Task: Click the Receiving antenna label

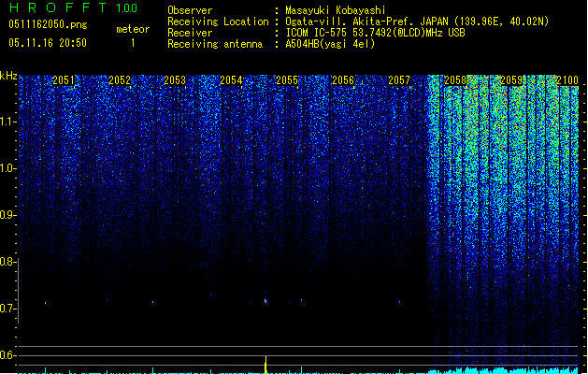Action: coord(215,44)
